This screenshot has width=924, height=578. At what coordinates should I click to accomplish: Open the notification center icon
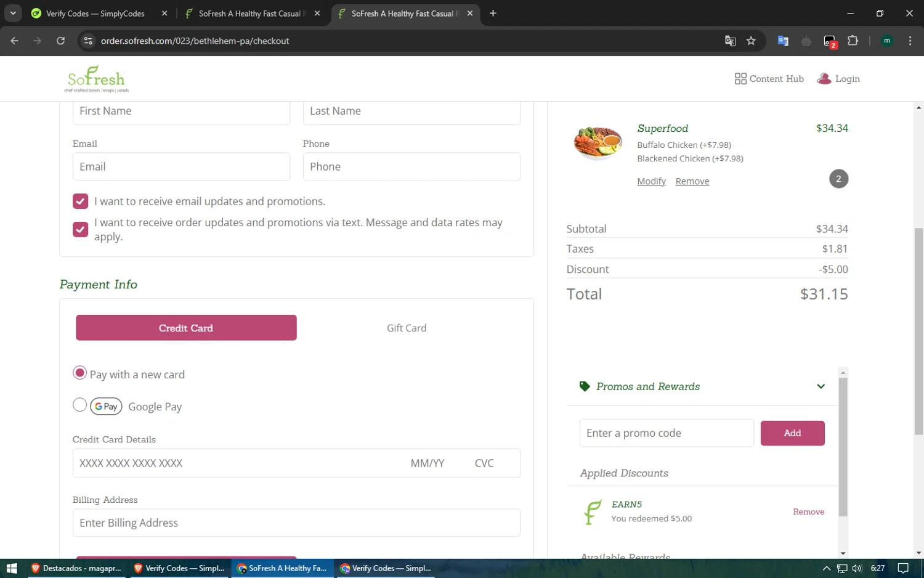pyautogui.click(x=903, y=568)
